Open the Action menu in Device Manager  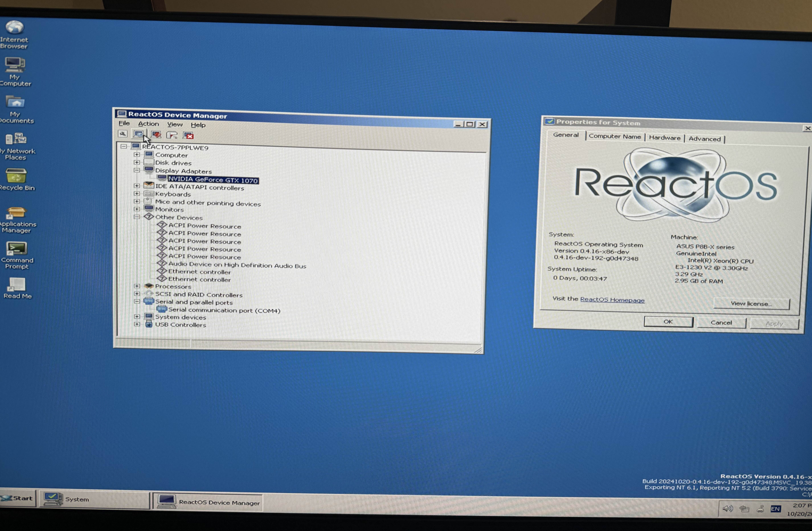(x=148, y=124)
